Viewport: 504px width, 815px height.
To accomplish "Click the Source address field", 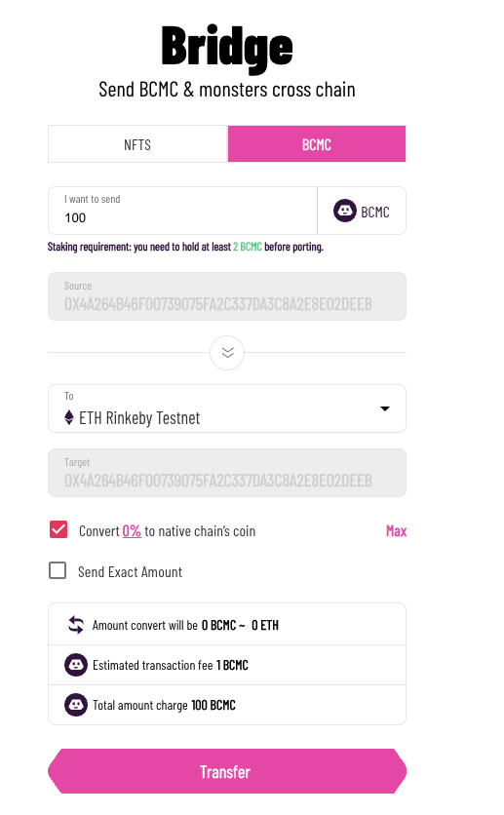I will [x=227, y=296].
